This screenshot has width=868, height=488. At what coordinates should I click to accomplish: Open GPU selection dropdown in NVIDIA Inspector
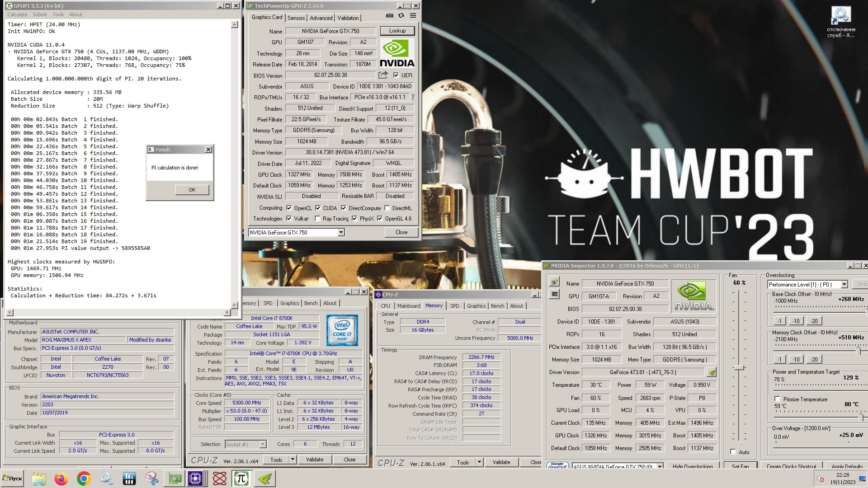pyautogui.click(x=660, y=466)
